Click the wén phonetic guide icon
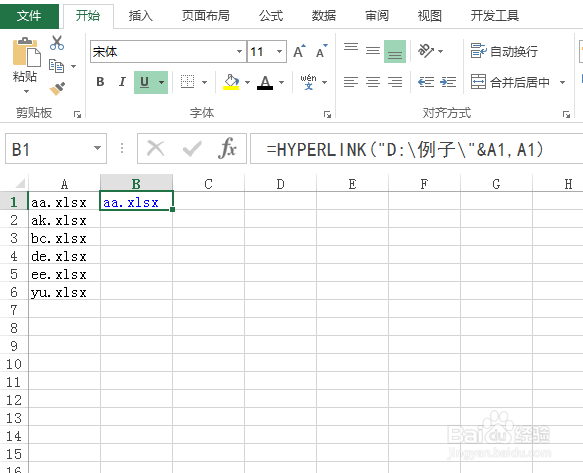This screenshot has height=473, width=583. (308, 82)
